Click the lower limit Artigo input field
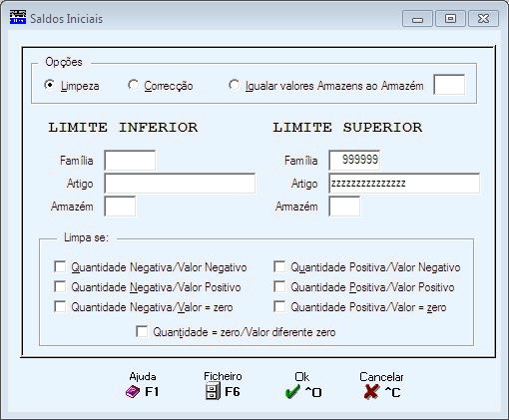The image size is (509, 420). 180,184
